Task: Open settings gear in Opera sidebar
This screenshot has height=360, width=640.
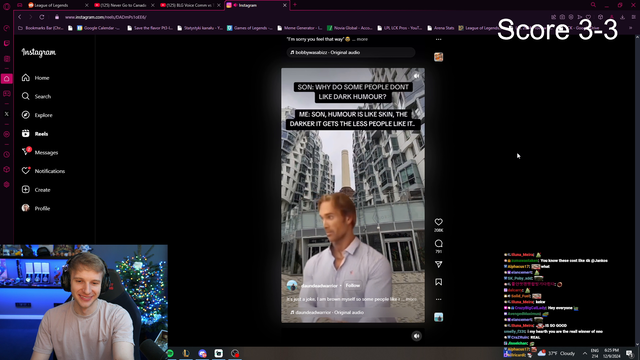Action: point(7,184)
